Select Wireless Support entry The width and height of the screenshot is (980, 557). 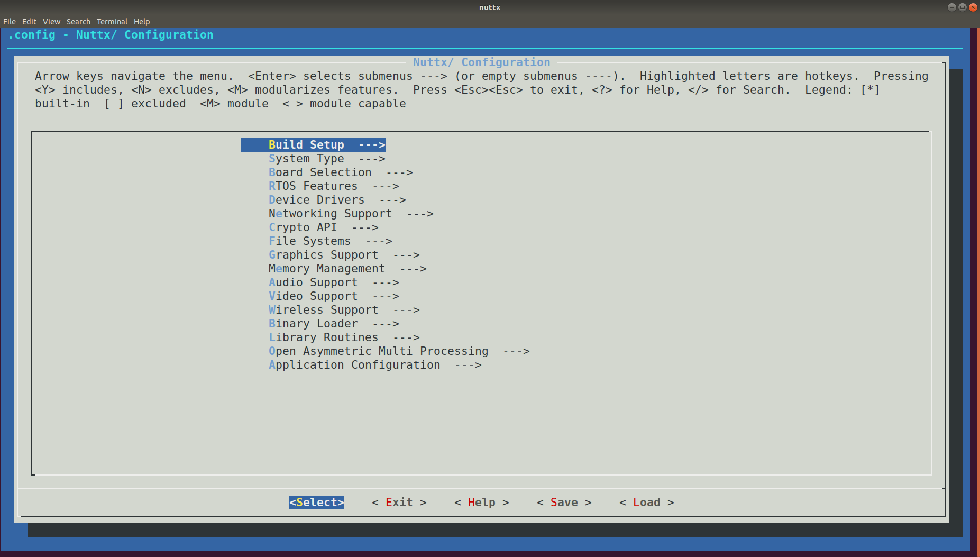click(344, 310)
